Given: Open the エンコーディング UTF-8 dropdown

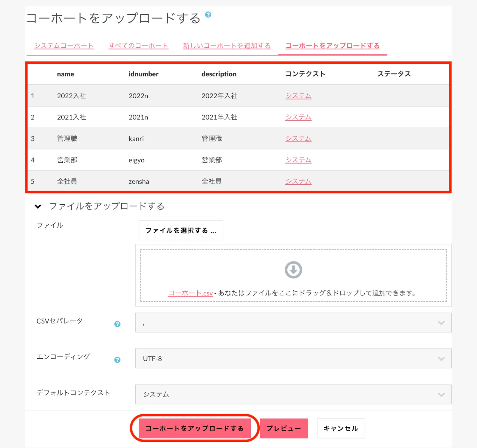Looking at the screenshot, I should pos(293,358).
